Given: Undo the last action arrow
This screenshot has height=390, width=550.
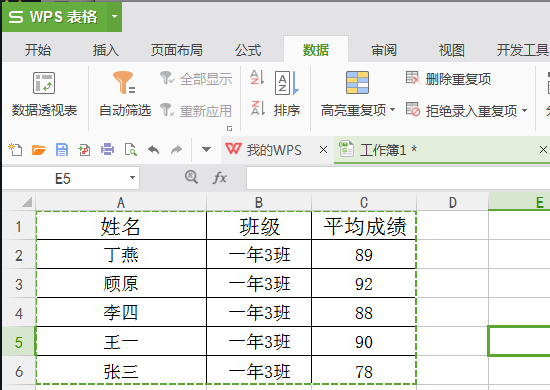Looking at the screenshot, I should click(x=154, y=150).
